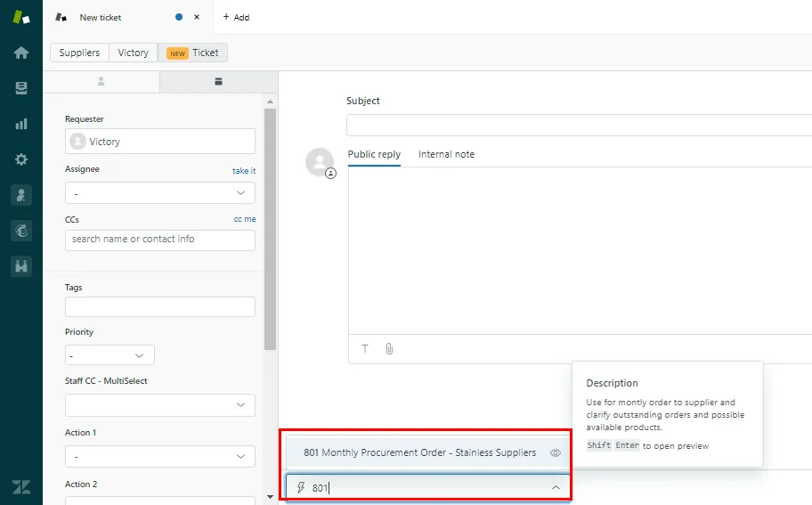812x505 pixels.
Task: Click the attach file paperclip icon
Action: [389, 348]
